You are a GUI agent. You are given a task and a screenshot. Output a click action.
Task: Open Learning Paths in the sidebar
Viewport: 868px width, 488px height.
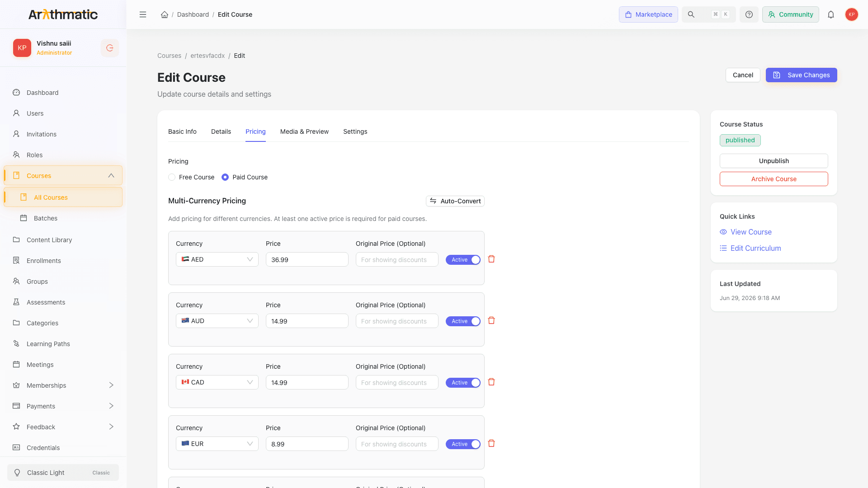63,344
